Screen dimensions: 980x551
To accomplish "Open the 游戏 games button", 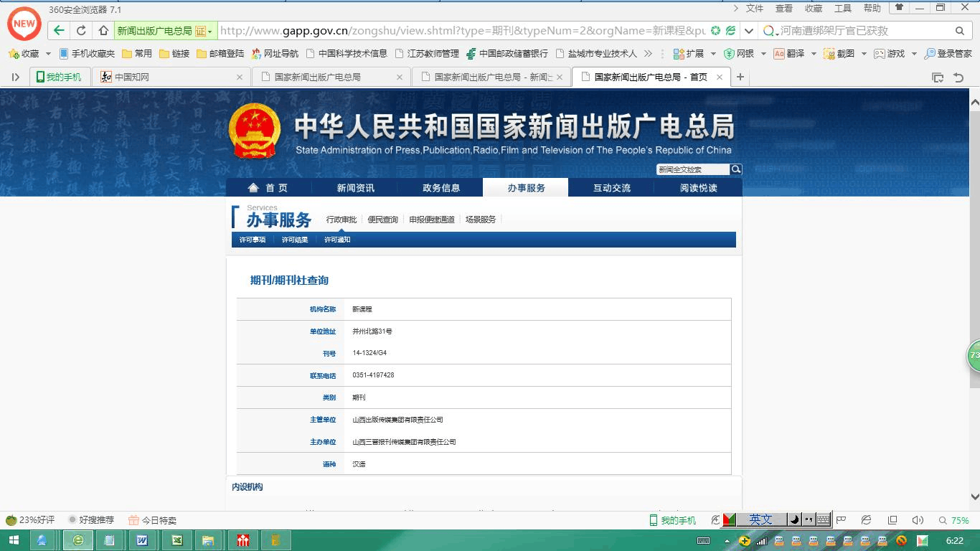I will coord(890,54).
